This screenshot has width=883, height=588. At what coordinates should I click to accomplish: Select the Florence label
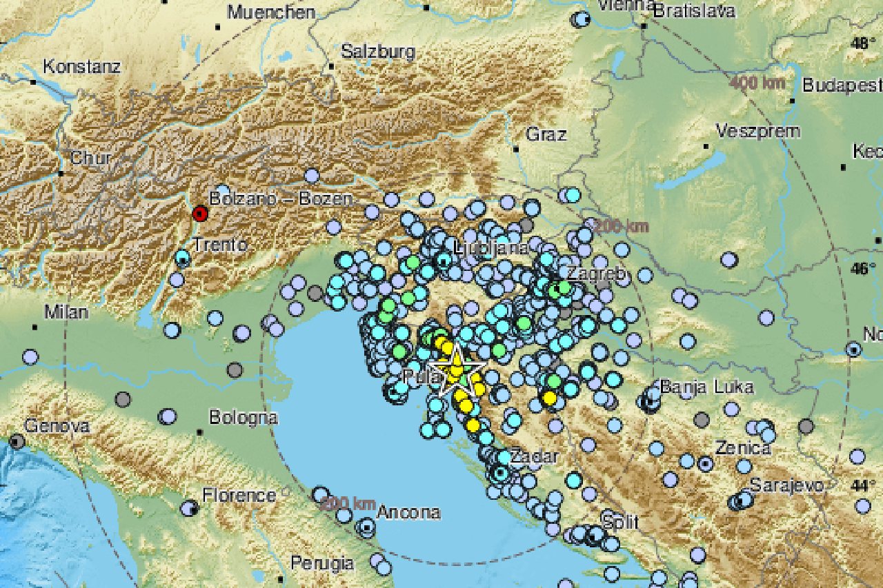click(239, 495)
